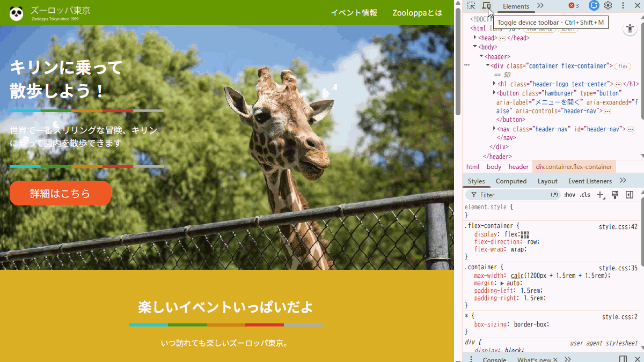Viewport: 644px width, 362px height.
Task: Expand the nav header-nav element
Action: (x=494, y=129)
